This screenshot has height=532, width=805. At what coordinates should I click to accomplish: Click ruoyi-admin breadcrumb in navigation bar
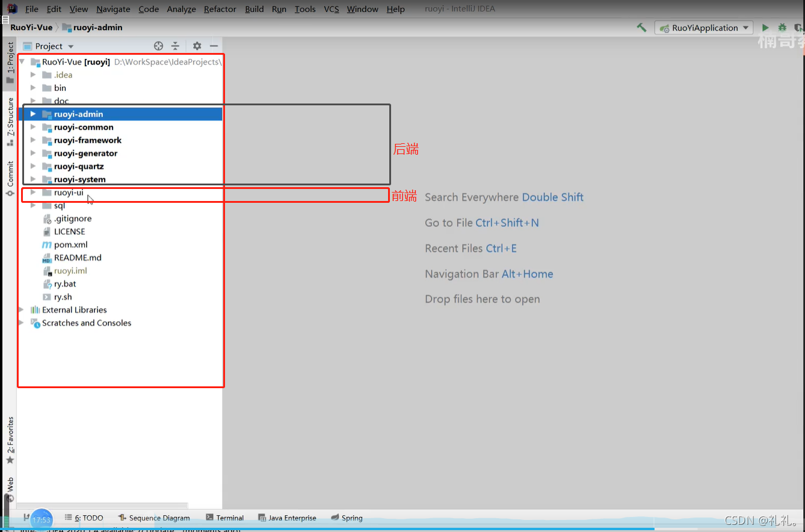coord(93,27)
